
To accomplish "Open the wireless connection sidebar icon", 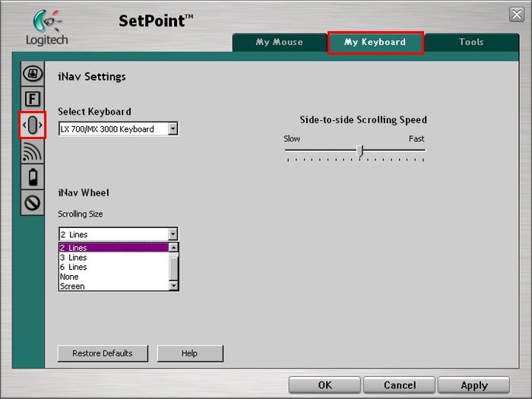I will [x=32, y=151].
